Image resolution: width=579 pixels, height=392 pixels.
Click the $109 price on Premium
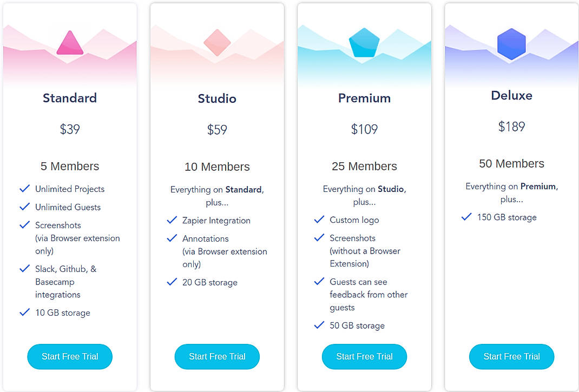point(364,129)
